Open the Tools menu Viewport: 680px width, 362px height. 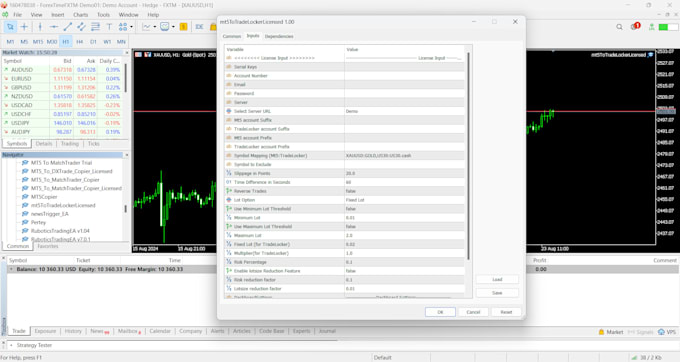click(103, 15)
